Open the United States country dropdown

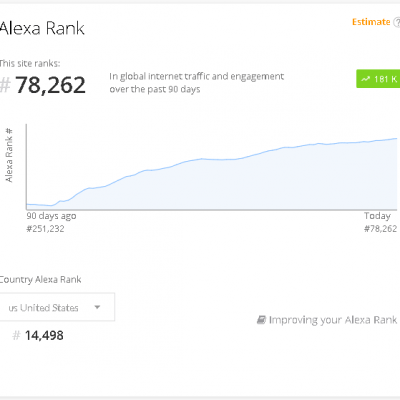coord(57,307)
